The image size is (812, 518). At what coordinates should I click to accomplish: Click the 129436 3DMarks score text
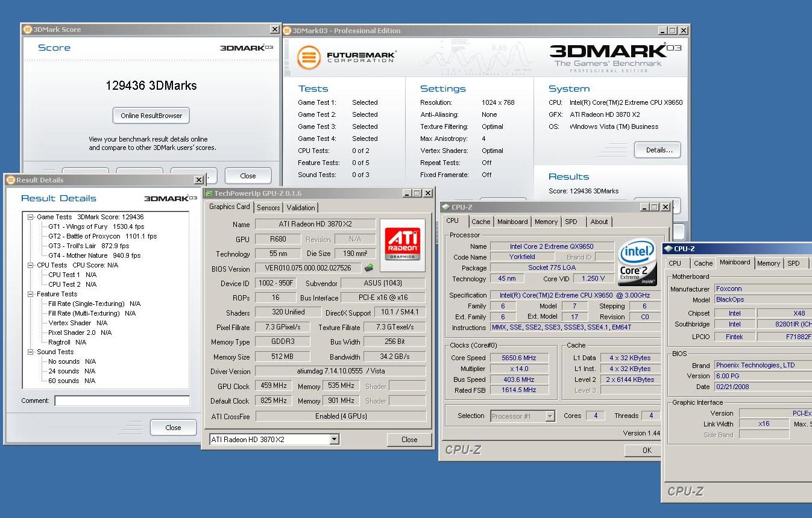pos(151,86)
